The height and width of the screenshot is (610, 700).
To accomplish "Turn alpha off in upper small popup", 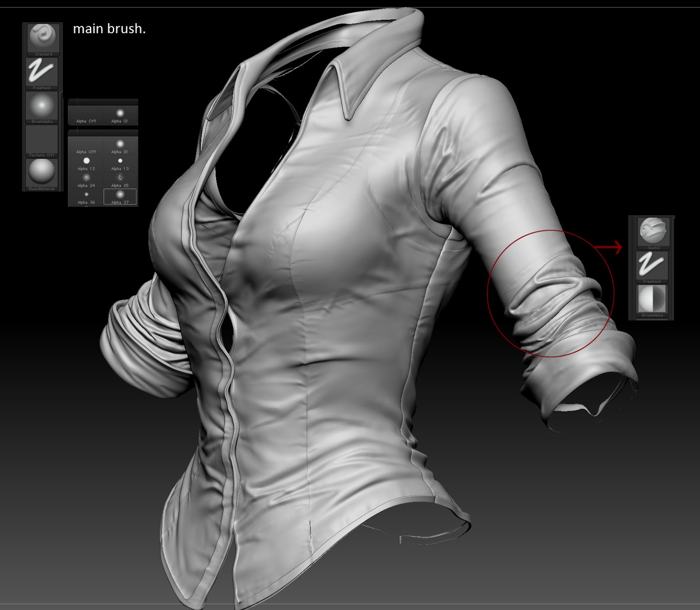I will 86,116.
